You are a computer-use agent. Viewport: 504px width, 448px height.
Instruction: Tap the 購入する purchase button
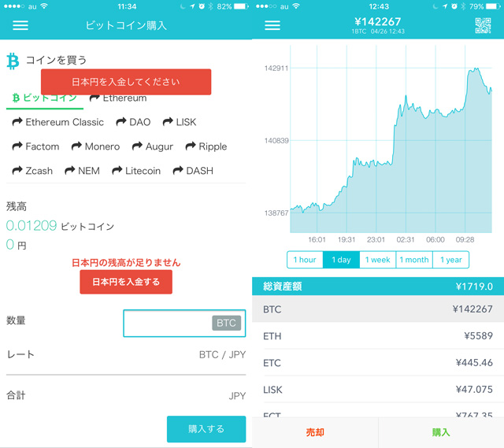206,429
